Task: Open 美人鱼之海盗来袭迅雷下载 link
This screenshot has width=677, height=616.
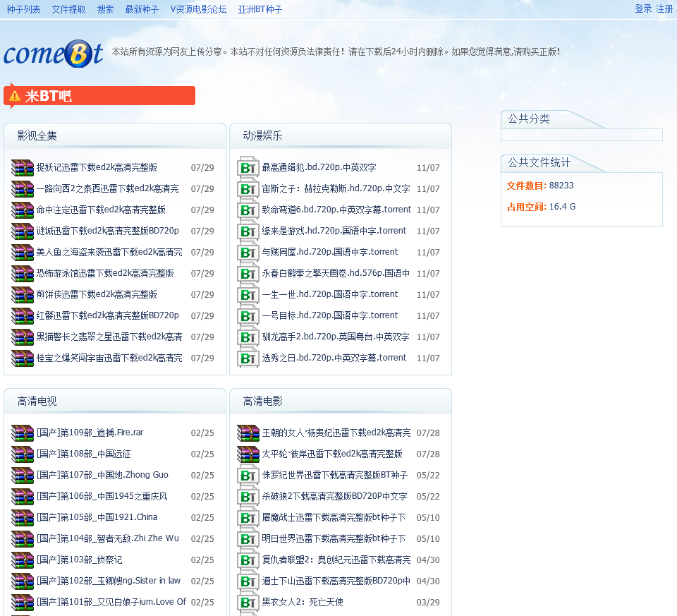Action: pyautogui.click(x=109, y=252)
